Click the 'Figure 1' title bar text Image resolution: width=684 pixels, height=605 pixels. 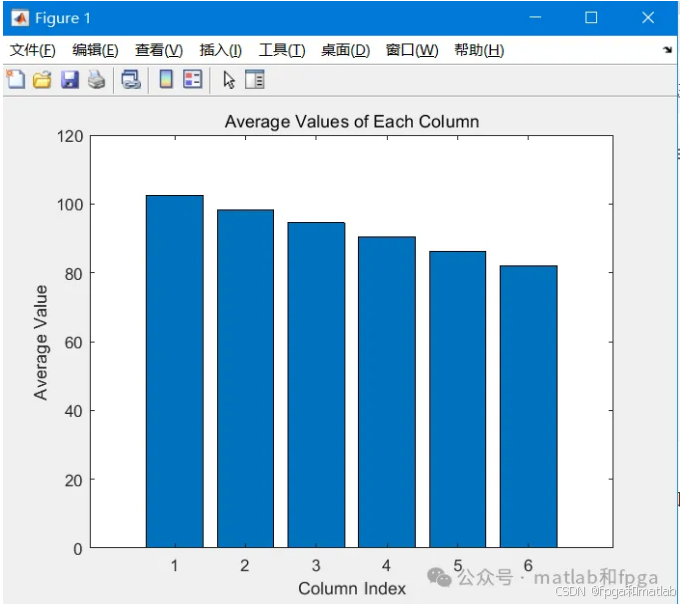tap(63, 18)
